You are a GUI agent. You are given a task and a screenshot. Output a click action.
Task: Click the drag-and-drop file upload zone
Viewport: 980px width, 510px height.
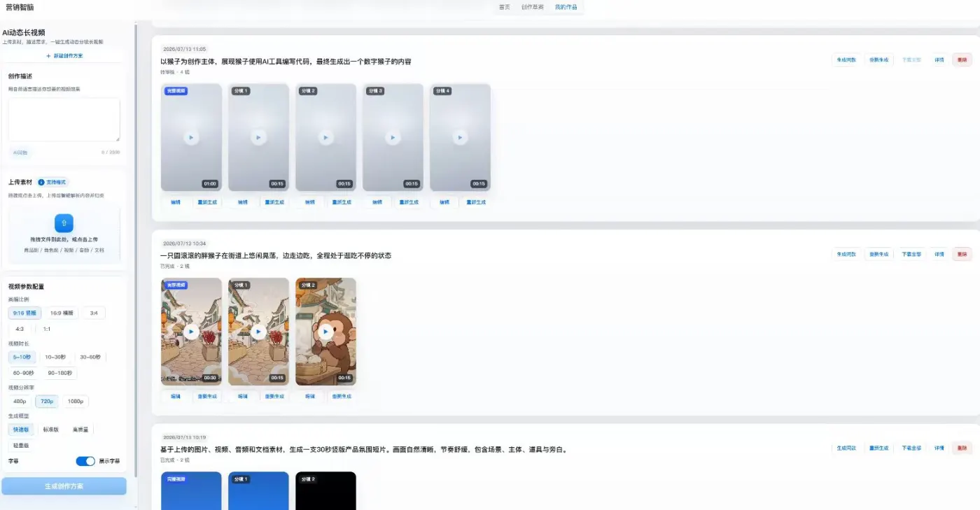(x=64, y=233)
